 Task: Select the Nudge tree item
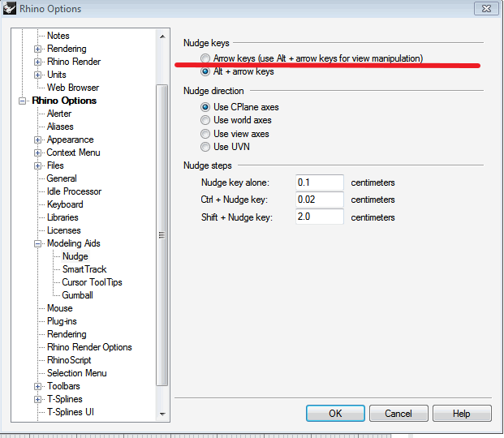pyautogui.click(x=75, y=256)
